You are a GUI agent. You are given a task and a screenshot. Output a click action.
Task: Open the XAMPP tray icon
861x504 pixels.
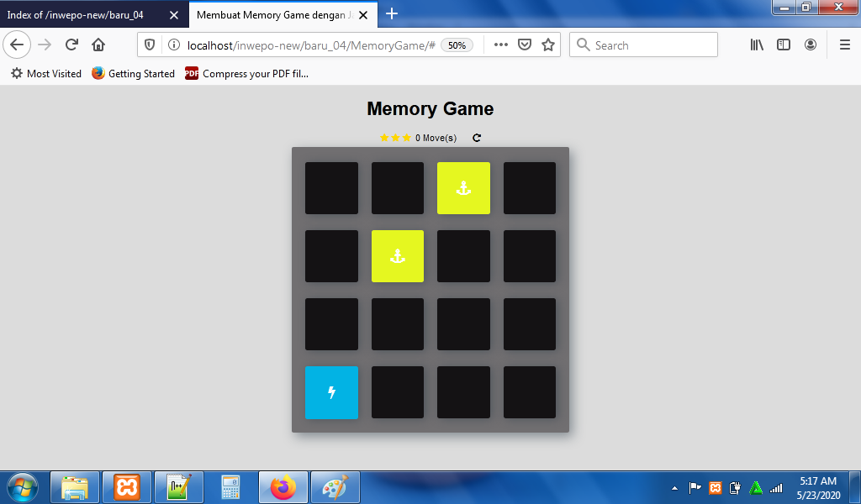click(x=715, y=487)
